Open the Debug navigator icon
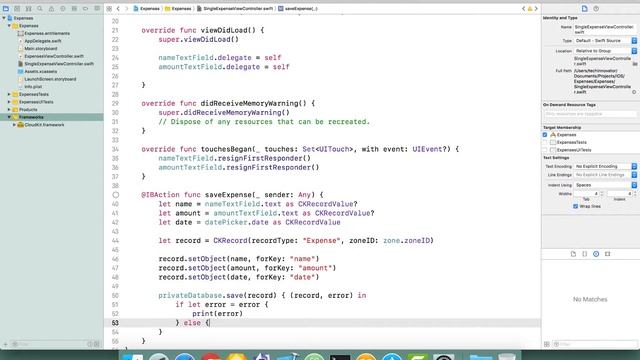This screenshot has height=360, width=640. (x=74, y=8)
